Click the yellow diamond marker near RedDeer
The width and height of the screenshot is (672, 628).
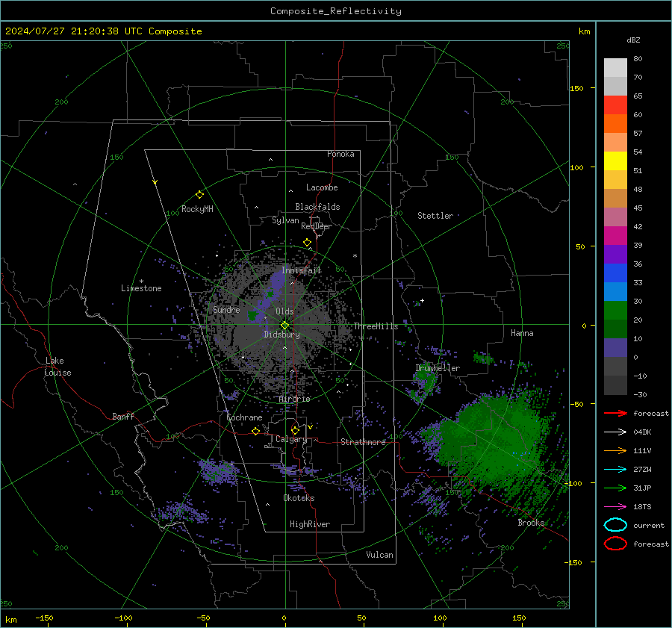pos(307,243)
